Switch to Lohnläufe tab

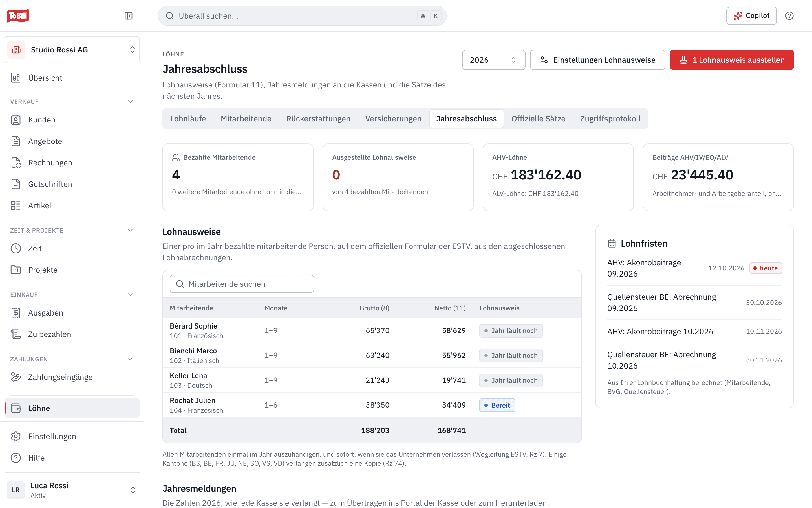click(x=188, y=119)
